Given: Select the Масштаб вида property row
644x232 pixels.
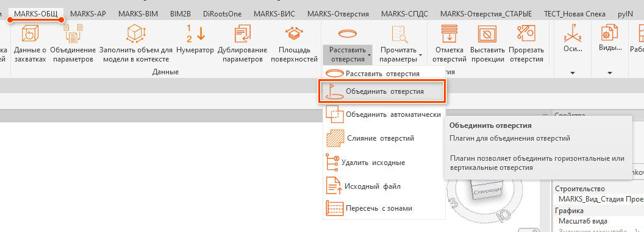Looking at the screenshot, I should [599, 221].
